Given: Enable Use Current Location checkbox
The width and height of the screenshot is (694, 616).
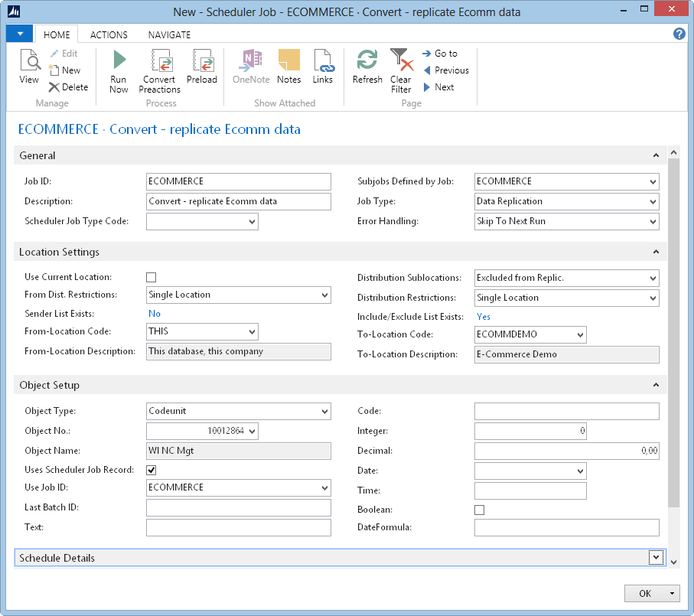Looking at the screenshot, I should tap(152, 277).
